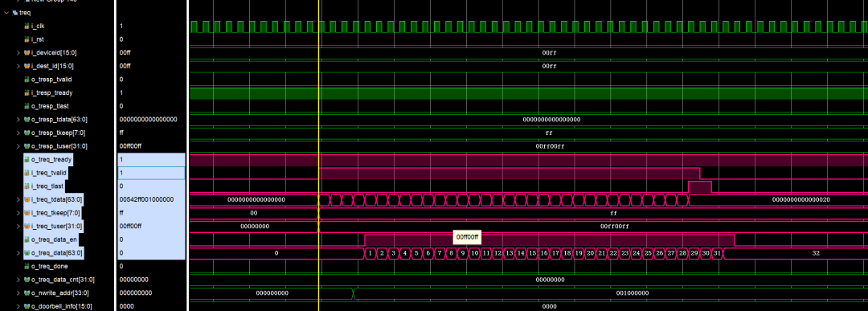
Task: Click the 00542ff001000000 value of i_treq_tdata
Action: (x=147, y=199)
